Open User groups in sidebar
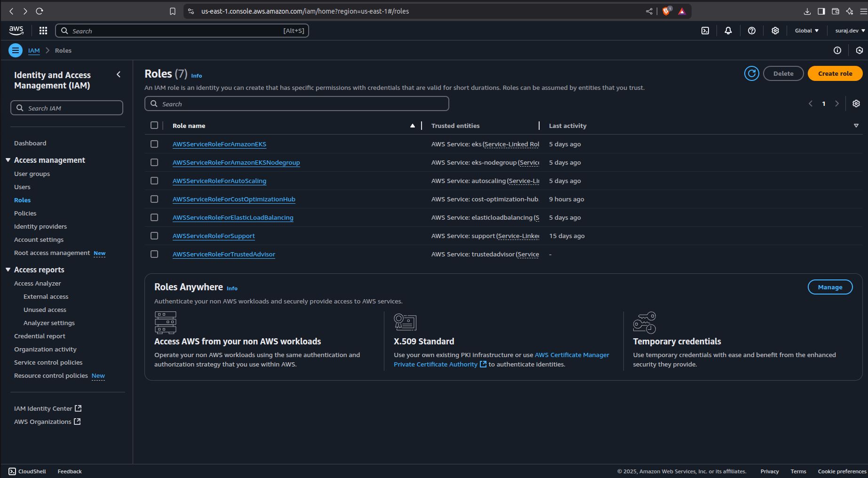 pyautogui.click(x=32, y=174)
